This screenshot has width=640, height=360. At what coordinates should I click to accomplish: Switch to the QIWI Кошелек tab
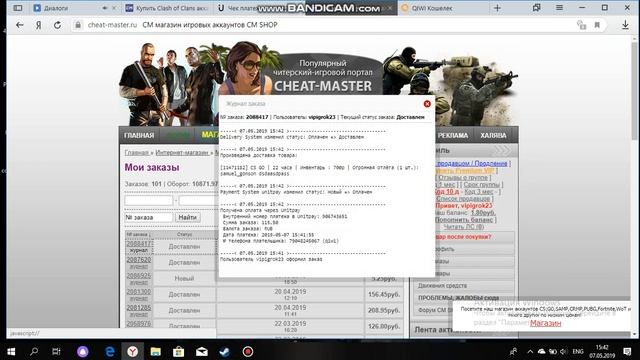coord(432,8)
